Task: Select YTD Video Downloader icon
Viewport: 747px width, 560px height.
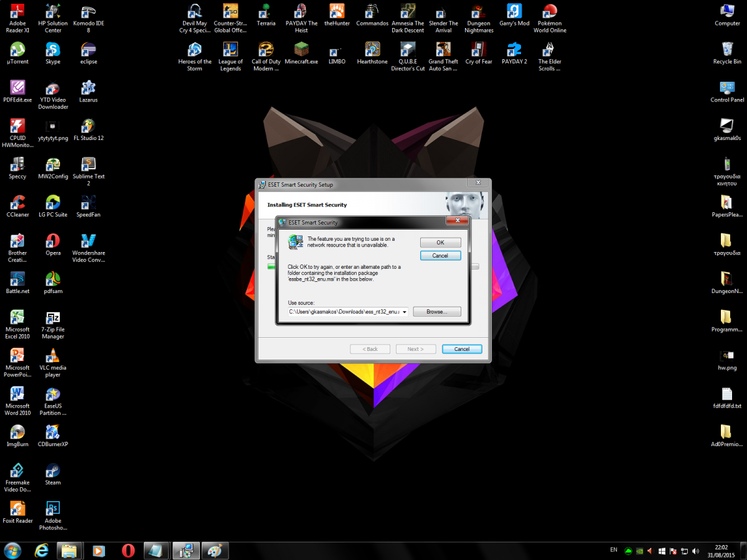Action: tap(53, 95)
